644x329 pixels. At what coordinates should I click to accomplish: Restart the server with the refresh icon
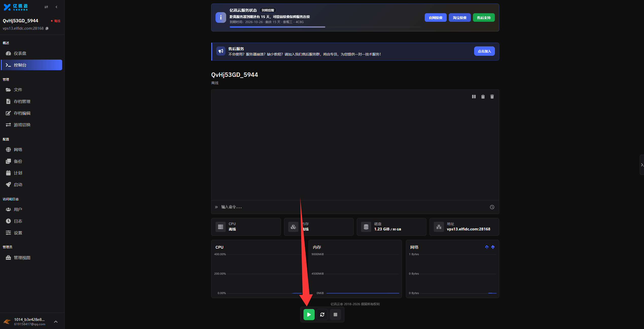[x=322, y=315]
